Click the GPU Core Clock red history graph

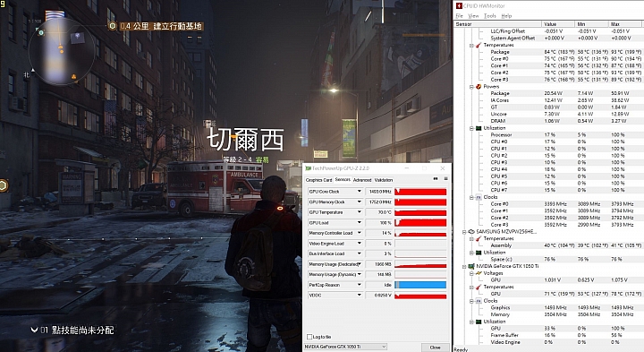point(420,192)
